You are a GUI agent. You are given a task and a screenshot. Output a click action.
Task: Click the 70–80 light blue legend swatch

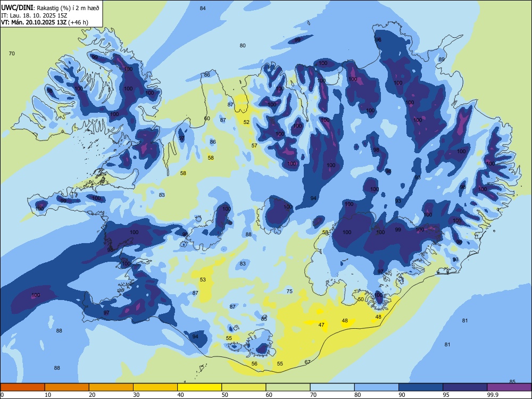pos(332,387)
